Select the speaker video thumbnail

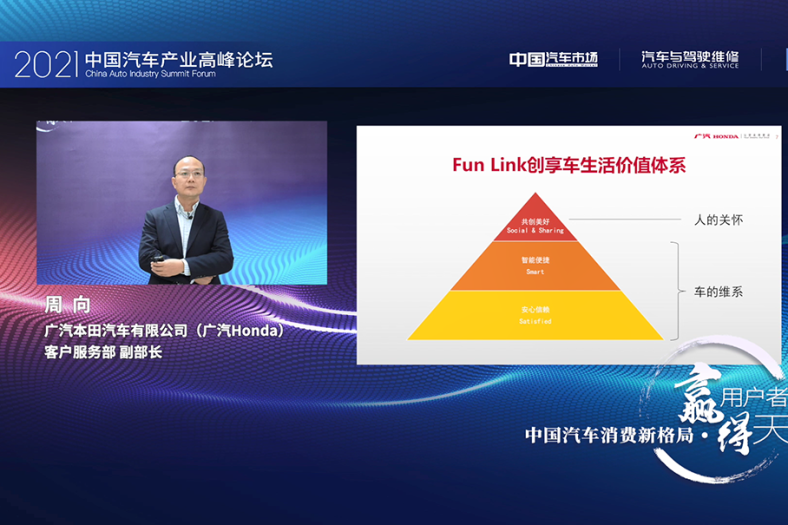pyautogui.click(x=182, y=202)
